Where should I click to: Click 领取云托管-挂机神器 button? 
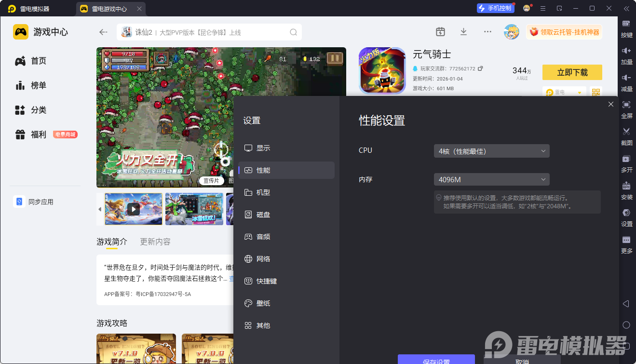click(564, 32)
